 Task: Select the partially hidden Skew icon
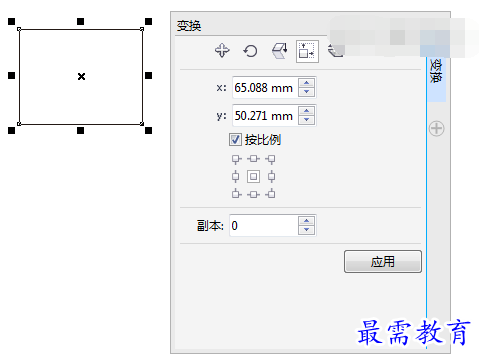tap(335, 51)
